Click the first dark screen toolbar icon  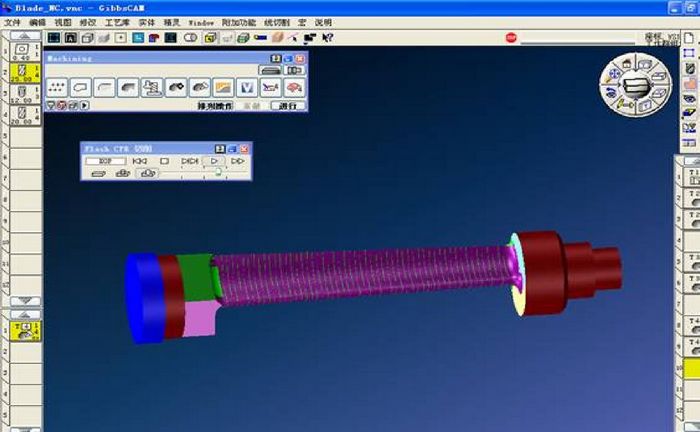[x=54, y=38]
